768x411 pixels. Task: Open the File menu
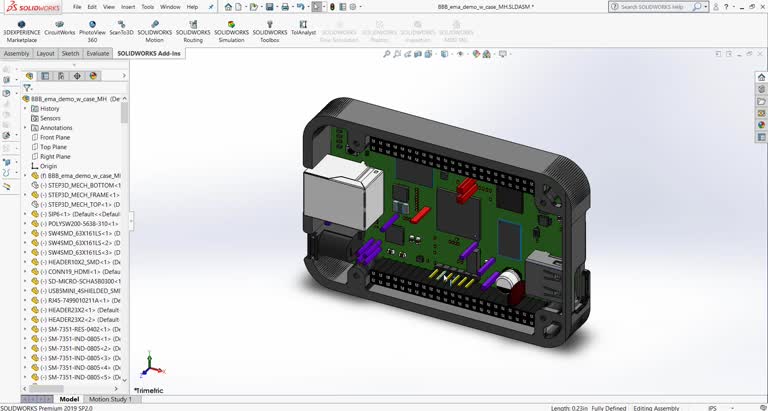tap(77, 7)
